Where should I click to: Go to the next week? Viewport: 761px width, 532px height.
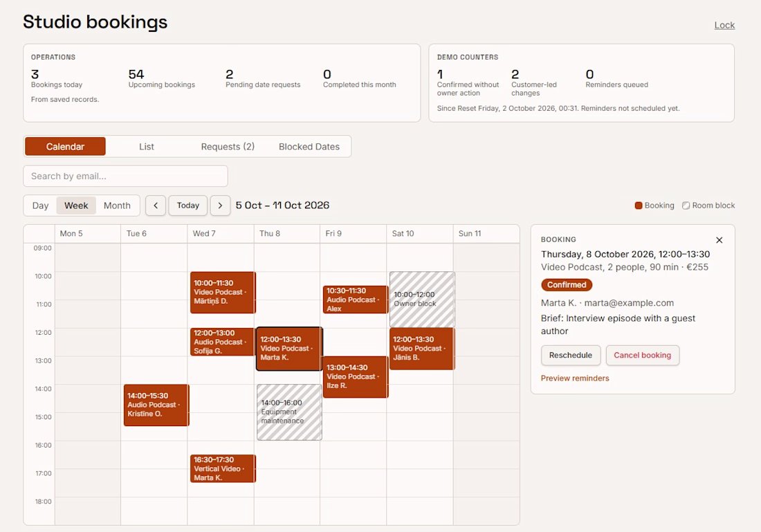[220, 205]
